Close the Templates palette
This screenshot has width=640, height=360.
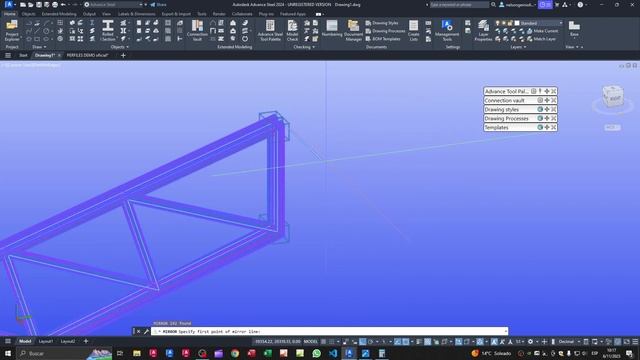coord(554,127)
